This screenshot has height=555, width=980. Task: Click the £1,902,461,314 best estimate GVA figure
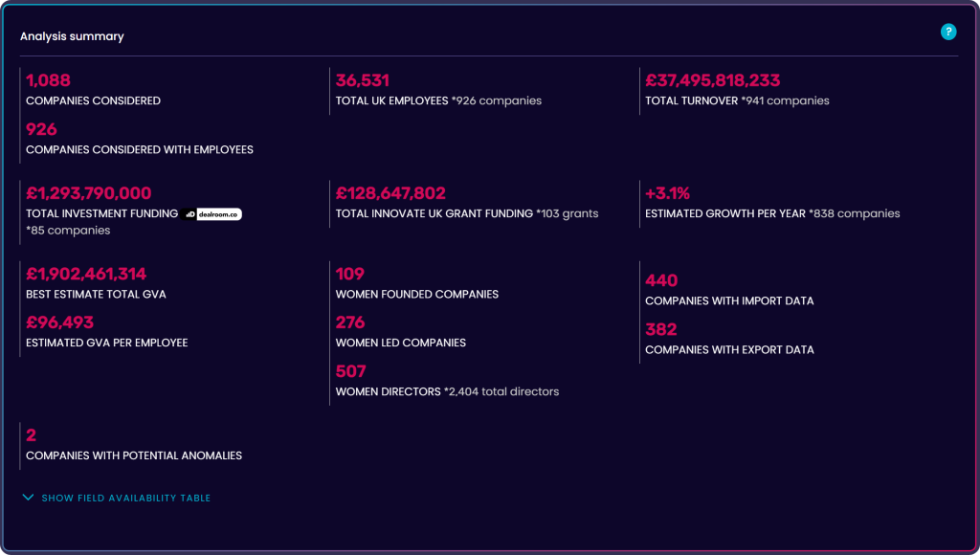click(86, 274)
